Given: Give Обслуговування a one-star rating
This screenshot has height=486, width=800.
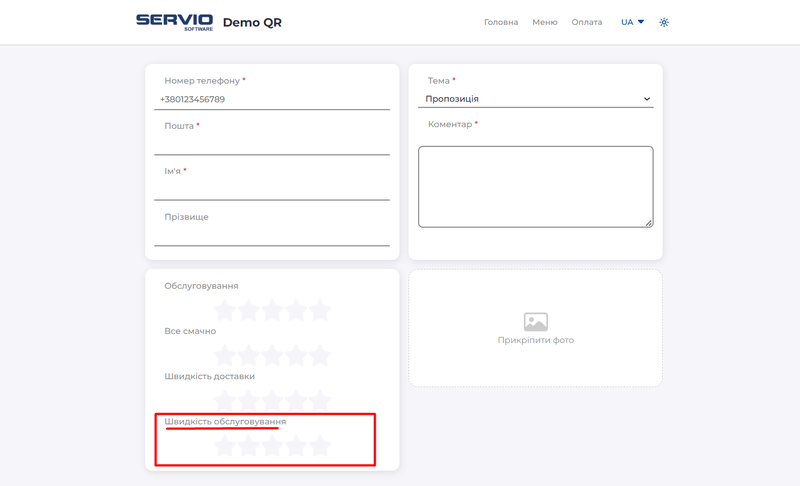Looking at the screenshot, I should click(225, 311).
